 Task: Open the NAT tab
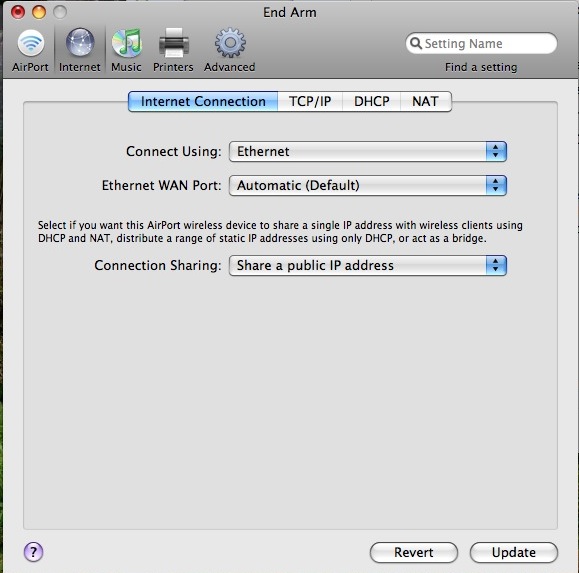426,102
